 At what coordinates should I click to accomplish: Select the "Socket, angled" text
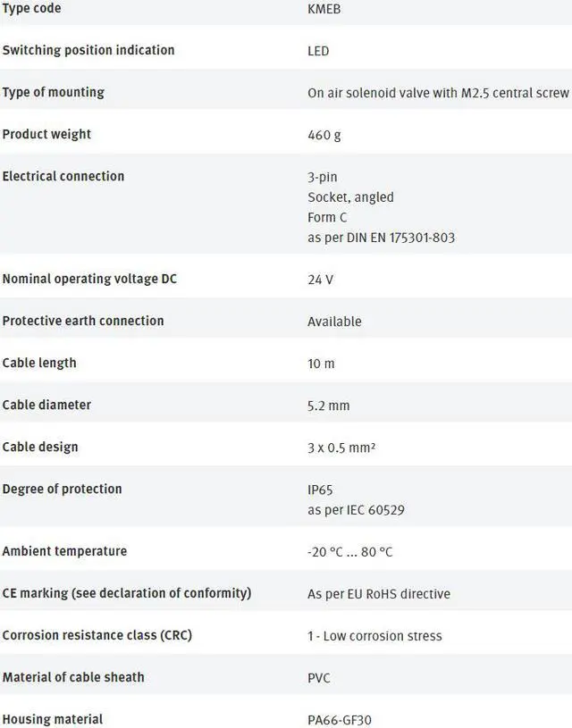[x=350, y=197]
